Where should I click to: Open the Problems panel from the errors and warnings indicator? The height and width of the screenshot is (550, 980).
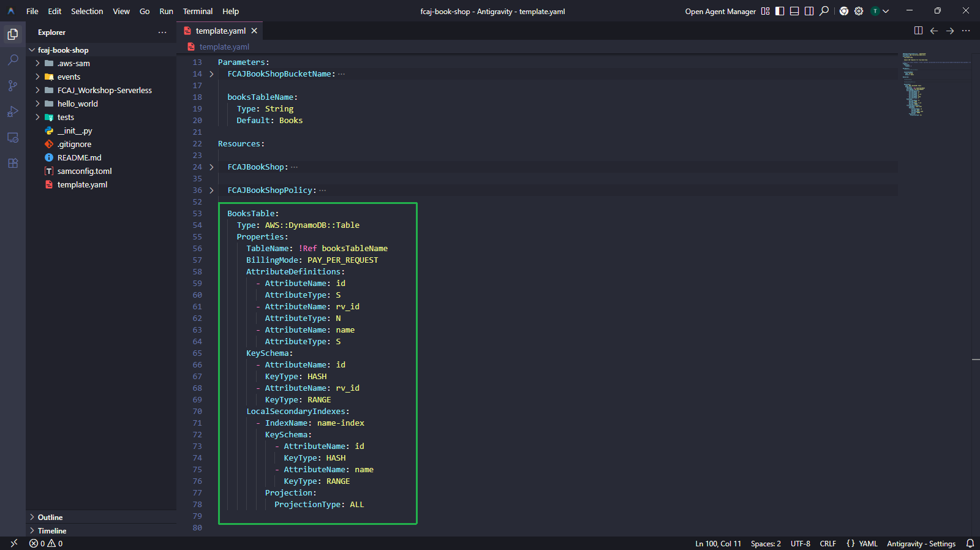[x=46, y=543]
